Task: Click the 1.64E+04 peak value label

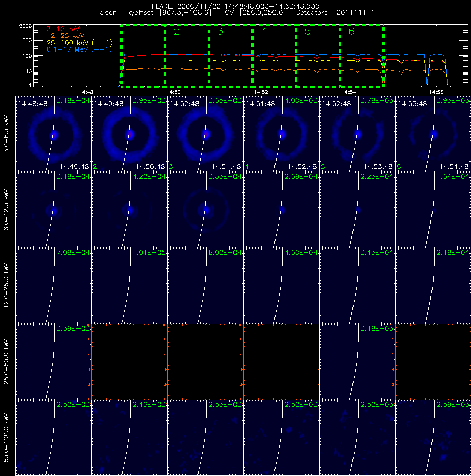Action: pyautogui.click(x=453, y=176)
